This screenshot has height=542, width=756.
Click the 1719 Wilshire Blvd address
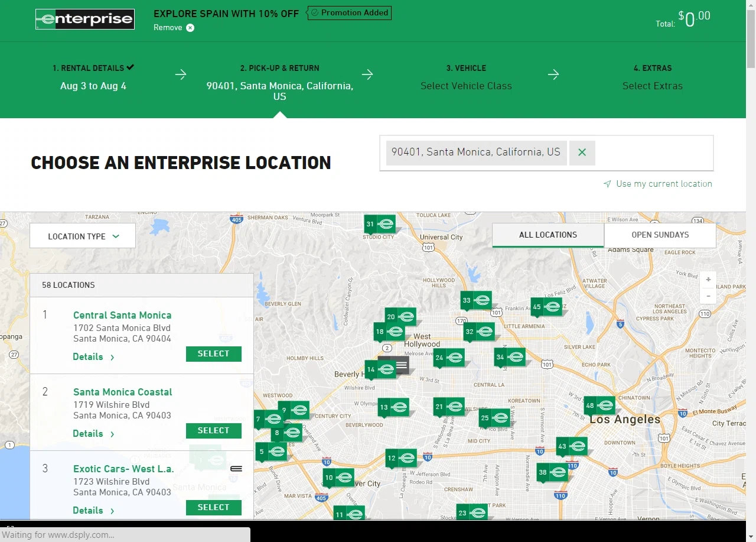tap(112, 405)
